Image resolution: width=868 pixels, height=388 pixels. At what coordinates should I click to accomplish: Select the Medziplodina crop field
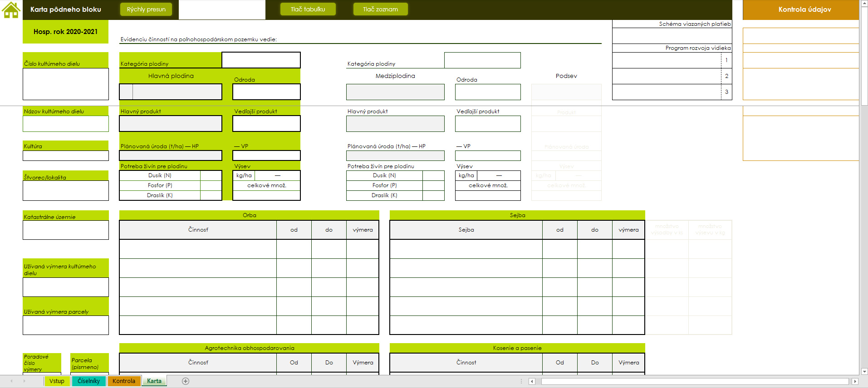click(395, 92)
